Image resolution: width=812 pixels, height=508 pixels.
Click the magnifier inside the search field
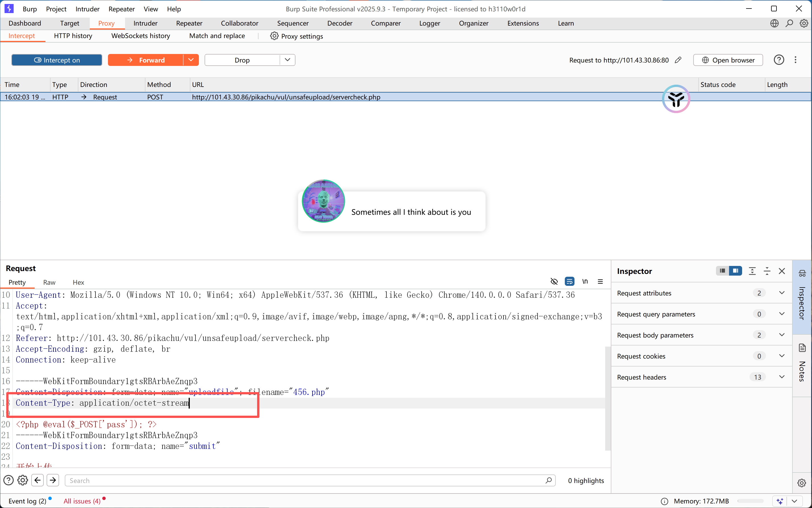(x=548, y=480)
